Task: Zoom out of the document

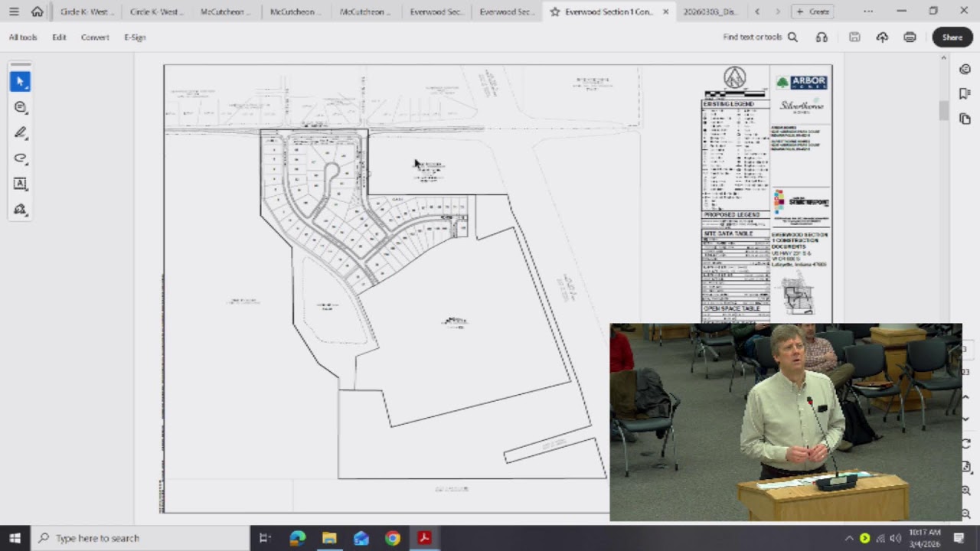Action: point(966,514)
